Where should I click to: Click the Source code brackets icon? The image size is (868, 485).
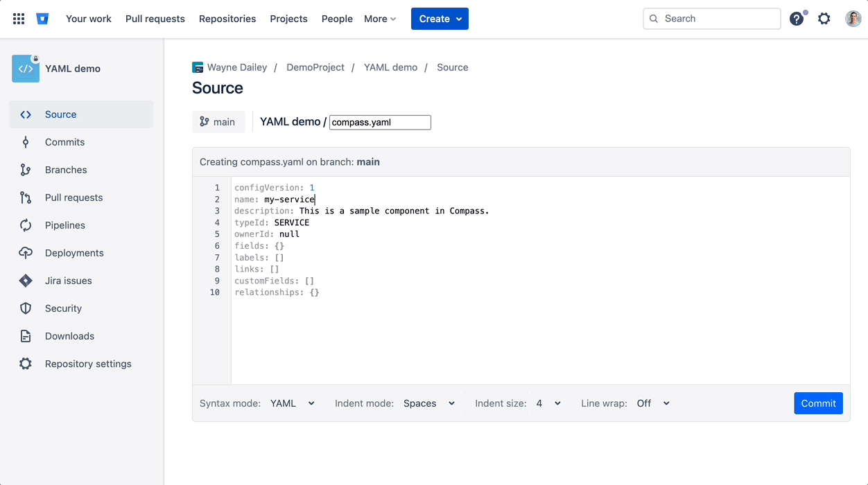[x=26, y=114]
